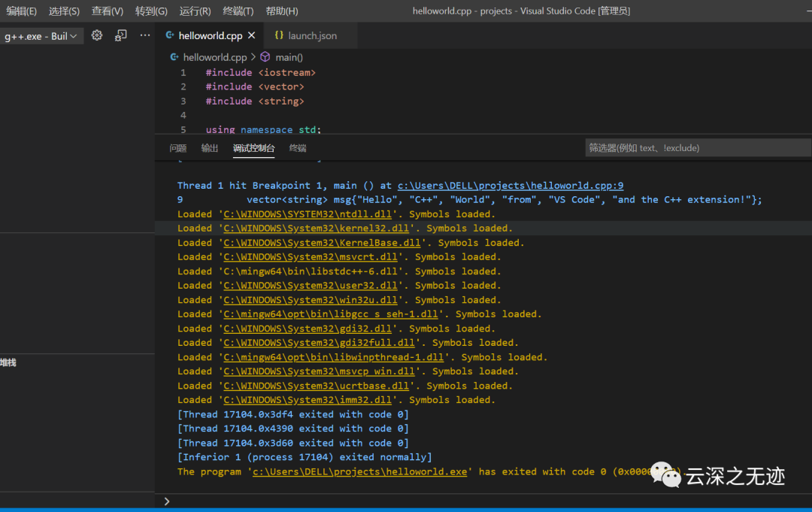
Task: Switch to the launch.json editor tab
Action: (x=312, y=36)
